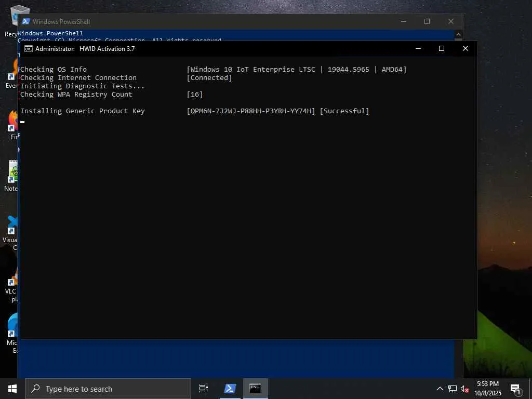Click the [16] registry count value
Viewport: 532px width, 399px height.
point(195,95)
